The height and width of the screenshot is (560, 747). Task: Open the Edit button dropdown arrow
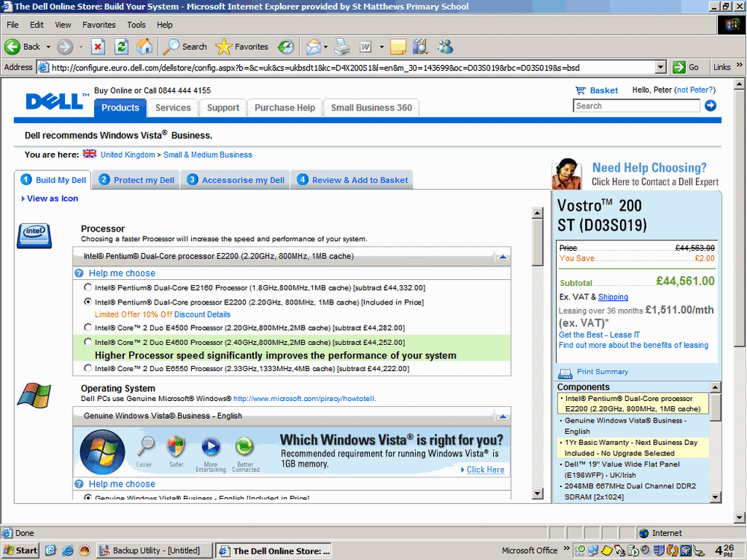click(x=381, y=46)
